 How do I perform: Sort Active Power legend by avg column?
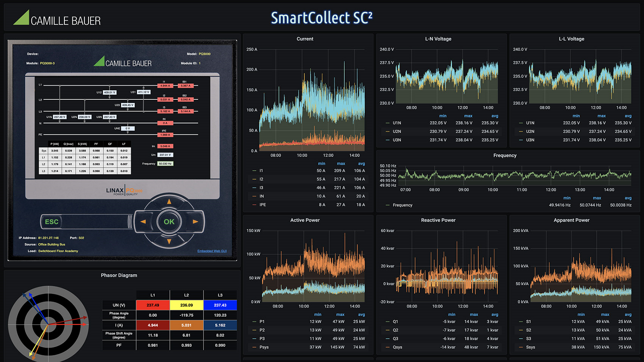tap(361, 315)
